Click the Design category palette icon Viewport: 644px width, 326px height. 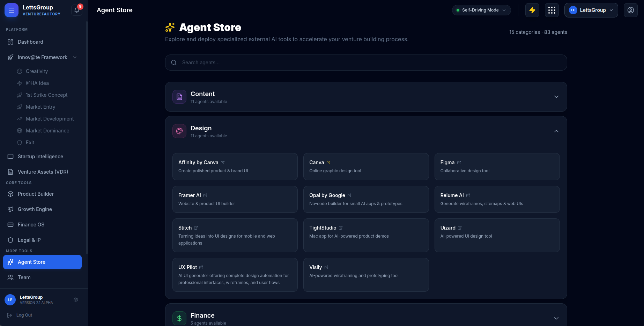tap(179, 131)
